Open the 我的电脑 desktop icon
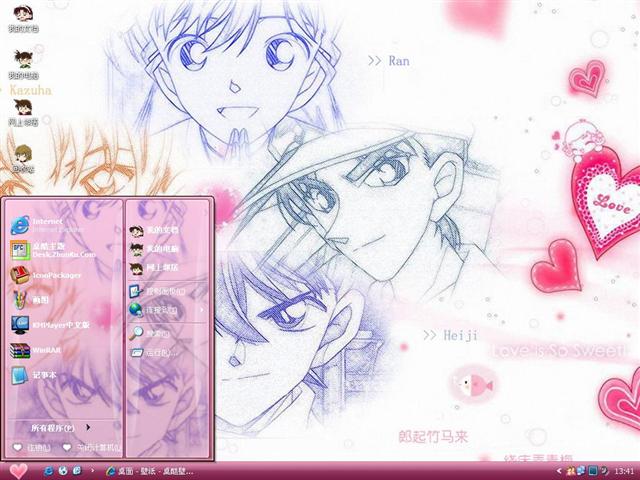The height and width of the screenshot is (480, 640). pos(23,64)
